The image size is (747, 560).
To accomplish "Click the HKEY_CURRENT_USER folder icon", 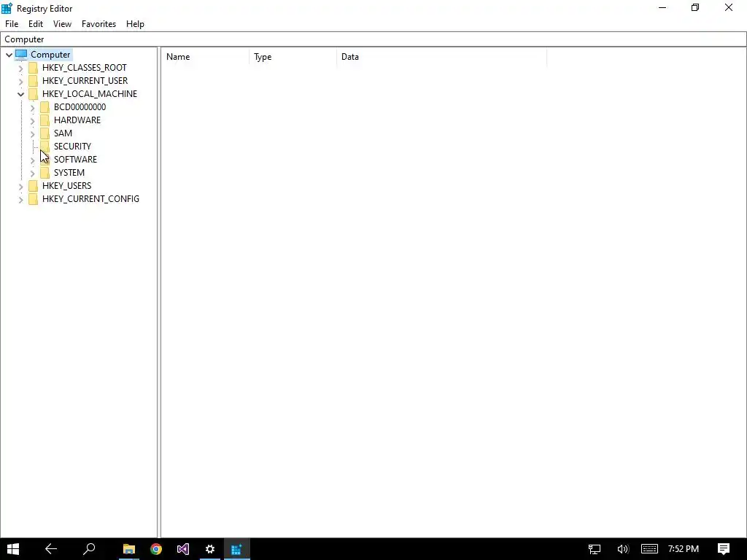I will pyautogui.click(x=34, y=80).
